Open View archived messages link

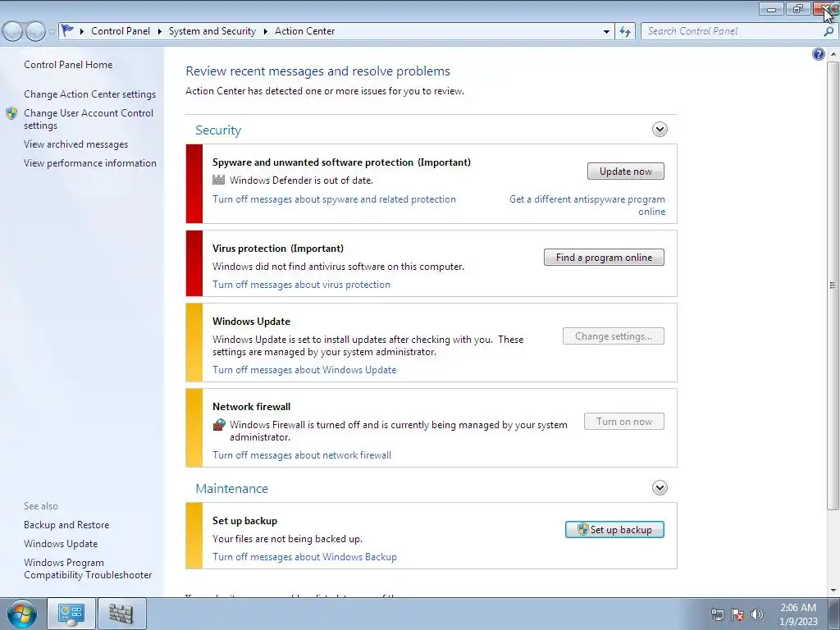pyautogui.click(x=76, y=144)
